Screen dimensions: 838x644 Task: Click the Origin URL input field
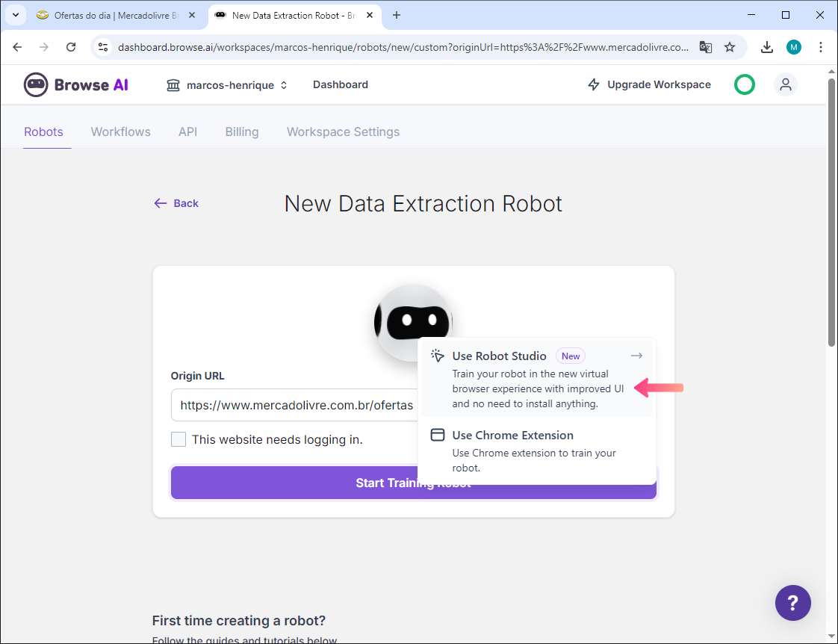click(294, 405)
